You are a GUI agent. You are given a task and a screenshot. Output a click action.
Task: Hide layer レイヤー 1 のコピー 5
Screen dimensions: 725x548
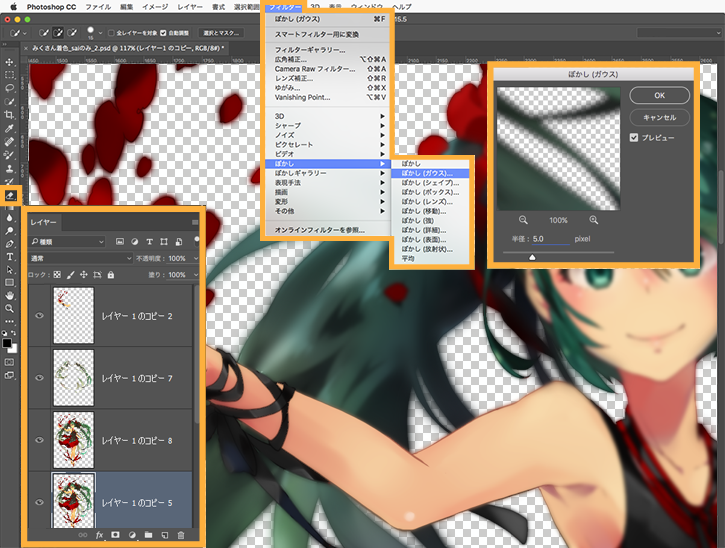point(39,502)
